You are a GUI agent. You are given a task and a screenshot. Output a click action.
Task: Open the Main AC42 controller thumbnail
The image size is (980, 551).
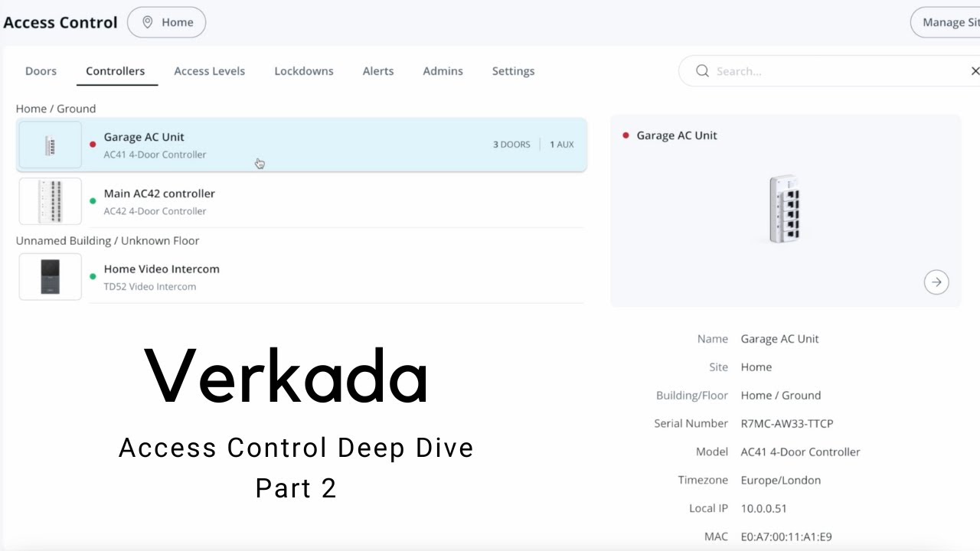[x=51, y=201]
